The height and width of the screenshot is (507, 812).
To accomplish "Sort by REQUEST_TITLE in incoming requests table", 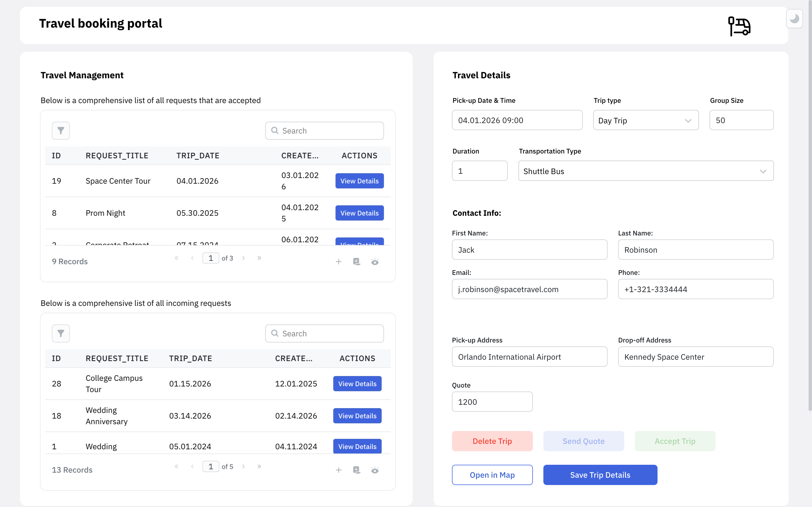I will click(x=117, y=359).
